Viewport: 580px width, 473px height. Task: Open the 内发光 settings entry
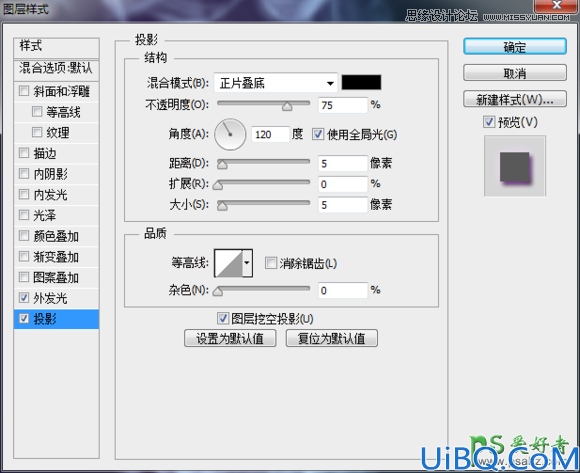[x=51, y=195]
